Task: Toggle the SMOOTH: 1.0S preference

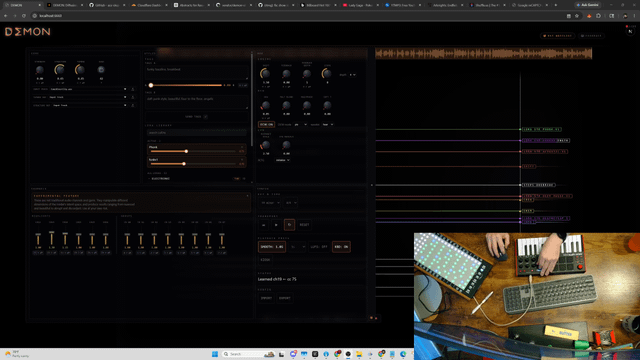Action: point(272,247)
